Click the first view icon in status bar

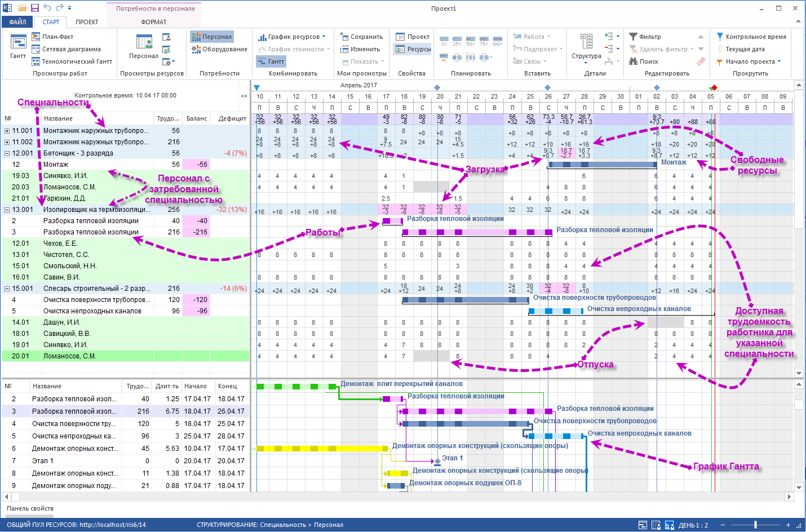pos(643,525)
